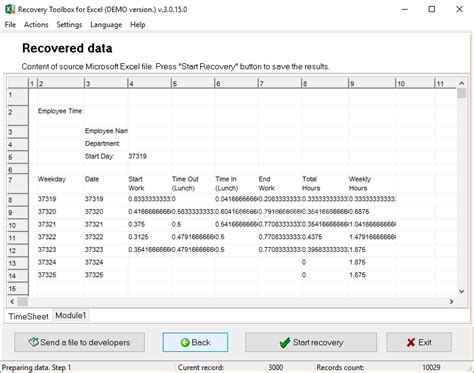Click the vertical scrollbar up arrow
The image size is (474, 373).
click(x=462, y=83)
